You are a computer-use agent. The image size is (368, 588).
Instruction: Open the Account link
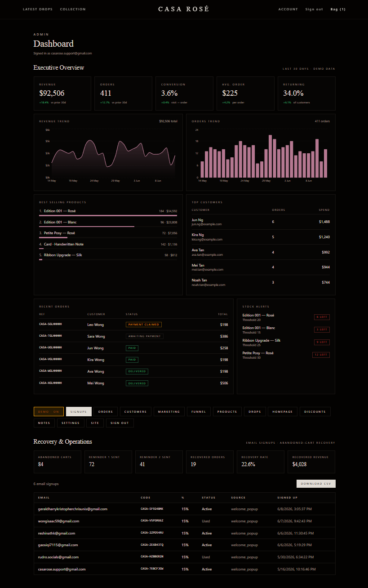click(x=288, y=9)
